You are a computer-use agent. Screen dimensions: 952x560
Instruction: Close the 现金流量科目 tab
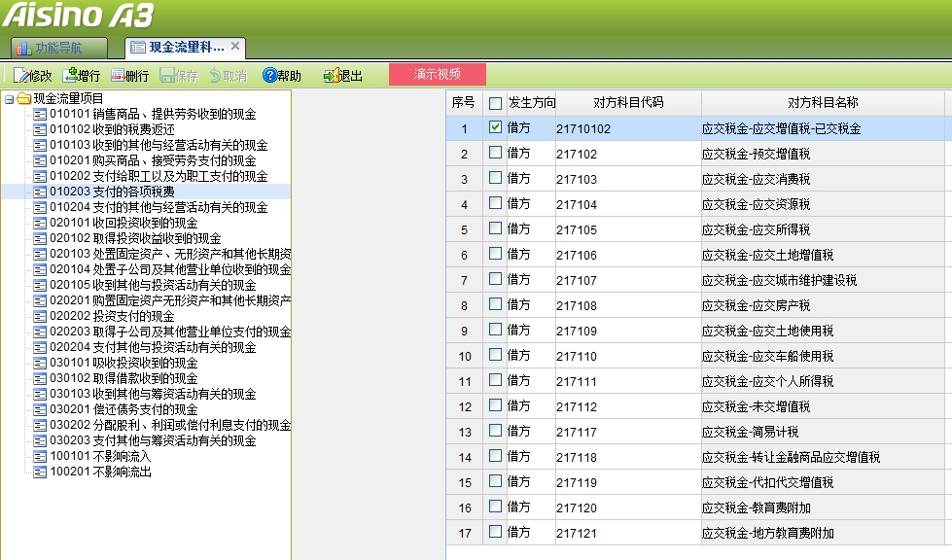(x=235, y=46)
